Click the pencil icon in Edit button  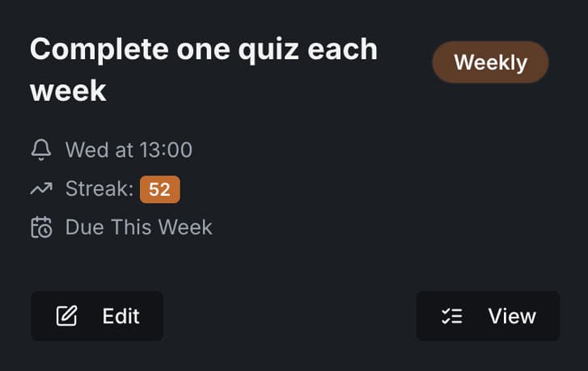point(66,316)
